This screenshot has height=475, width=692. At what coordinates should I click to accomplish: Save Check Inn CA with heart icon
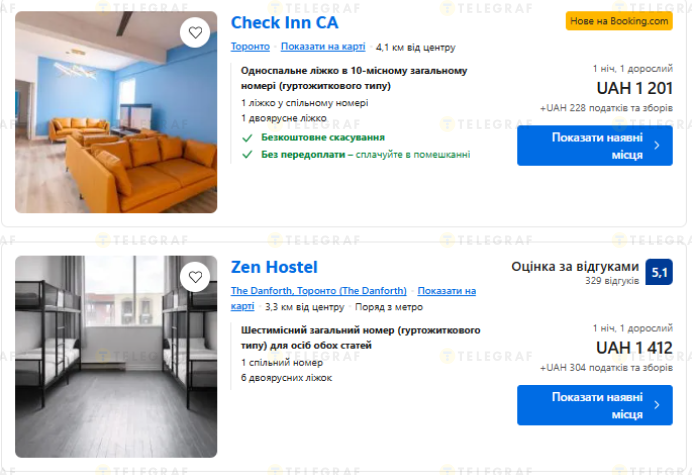coord(196,33)
